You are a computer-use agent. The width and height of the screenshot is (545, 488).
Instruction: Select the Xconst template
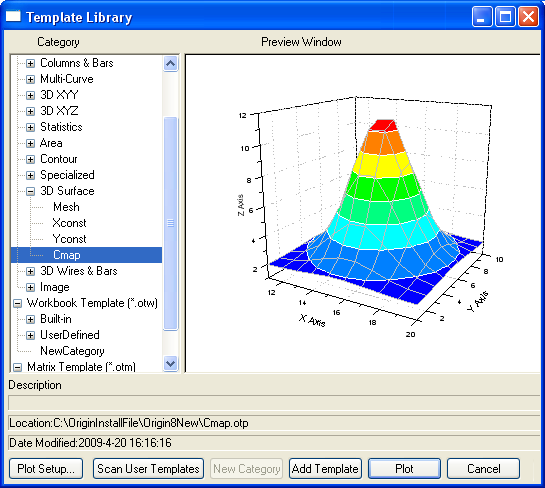tap(69, 223)
